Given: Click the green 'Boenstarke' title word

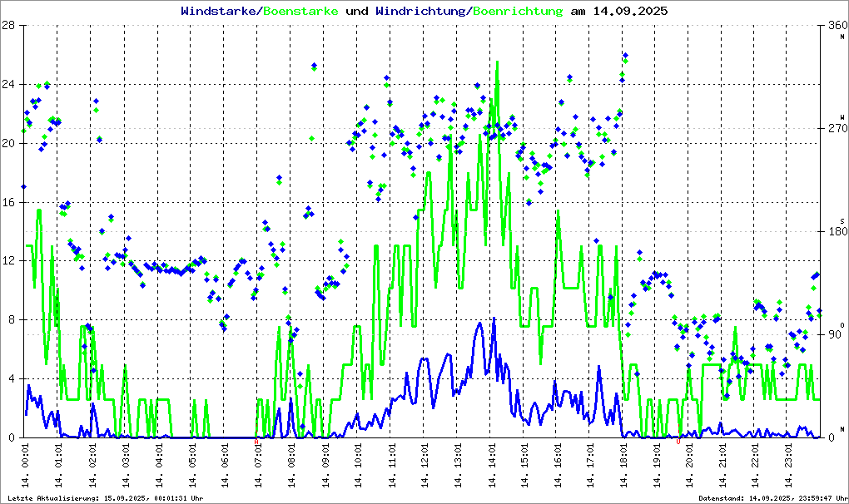Looking at the screenshot, I should pos(300,11).
